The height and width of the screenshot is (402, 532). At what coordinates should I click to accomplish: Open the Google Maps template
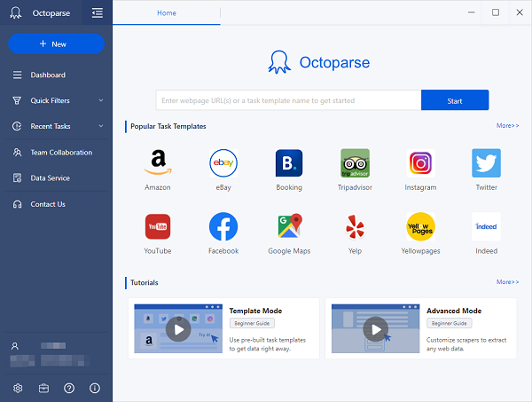[x=289, y=226]
